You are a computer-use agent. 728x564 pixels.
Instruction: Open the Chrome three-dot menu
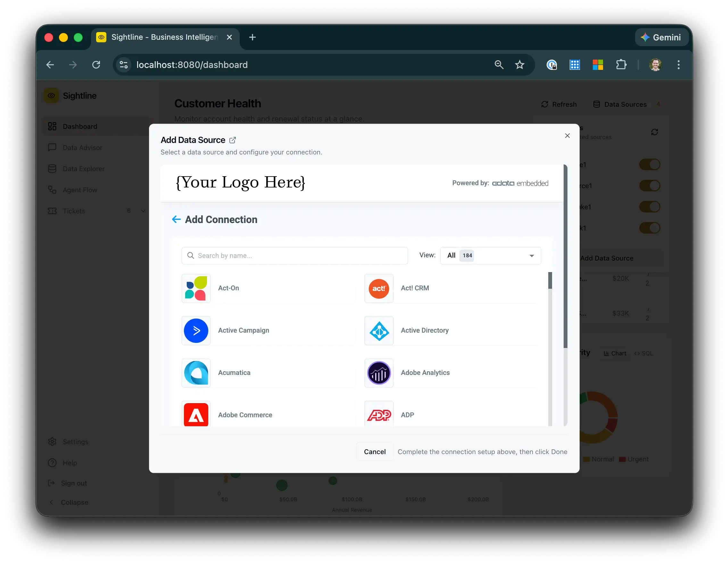pyautogui.click(x=678, y=65)
